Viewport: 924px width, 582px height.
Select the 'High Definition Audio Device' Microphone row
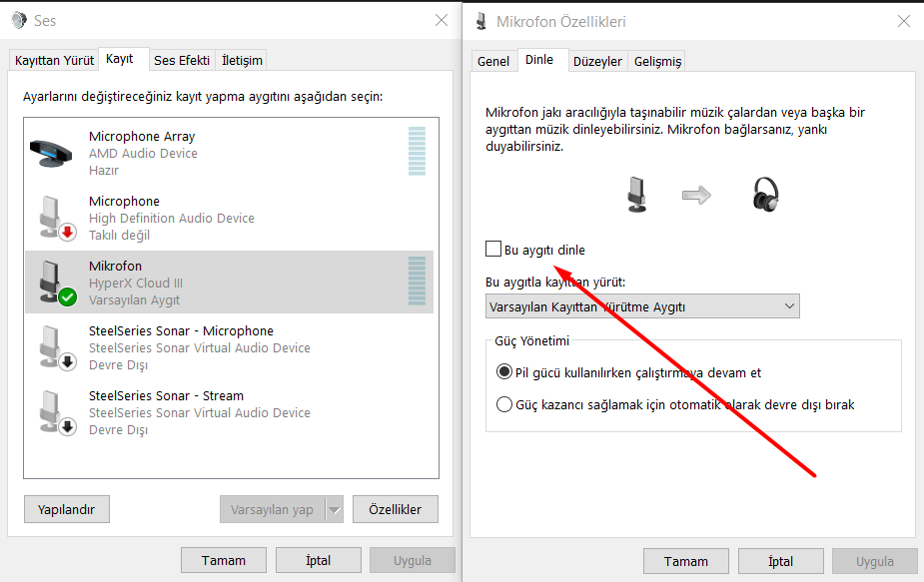tap(229, 218)
